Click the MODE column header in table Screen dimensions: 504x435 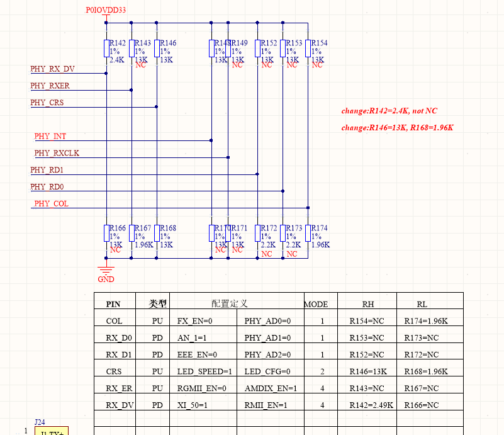click(316, 304)
